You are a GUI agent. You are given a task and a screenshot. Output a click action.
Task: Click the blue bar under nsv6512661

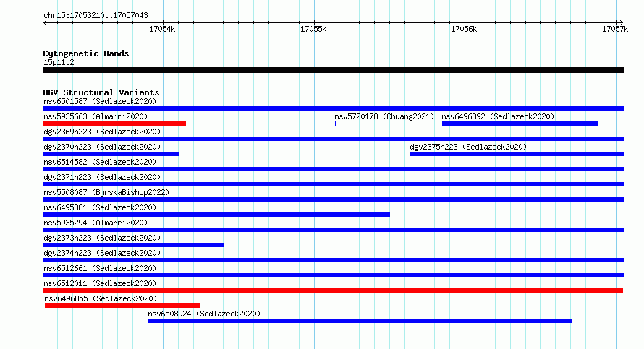(333, 275)
